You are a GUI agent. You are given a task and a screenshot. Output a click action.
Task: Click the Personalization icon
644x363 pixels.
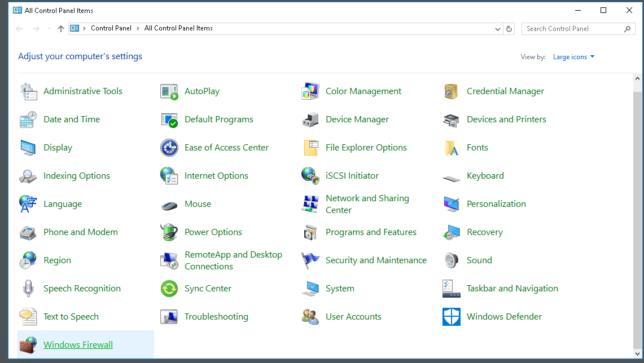tap(452, 204)
